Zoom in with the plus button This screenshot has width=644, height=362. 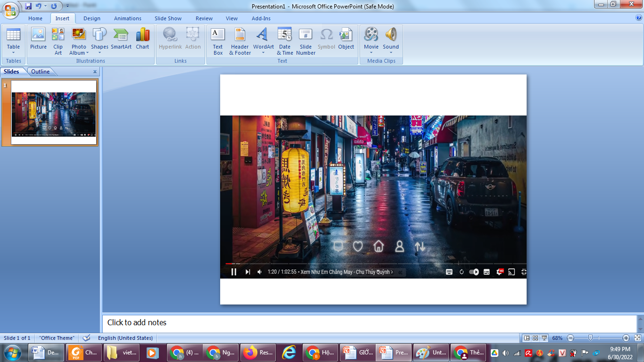626,338
